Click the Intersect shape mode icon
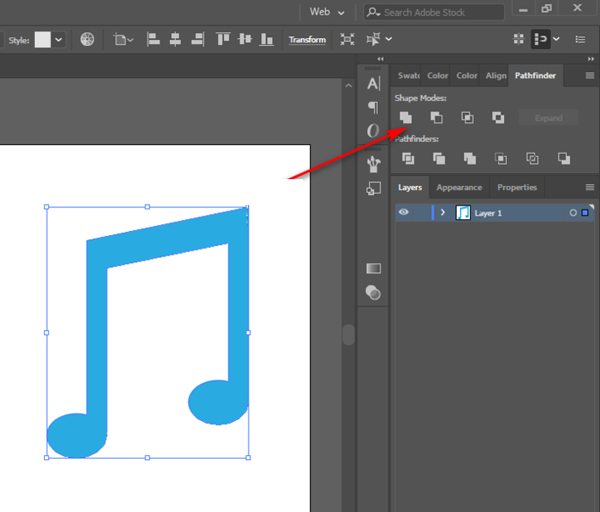Image resolution: width=600 pixels, height=512 pixels. click(x=467, y=118)
